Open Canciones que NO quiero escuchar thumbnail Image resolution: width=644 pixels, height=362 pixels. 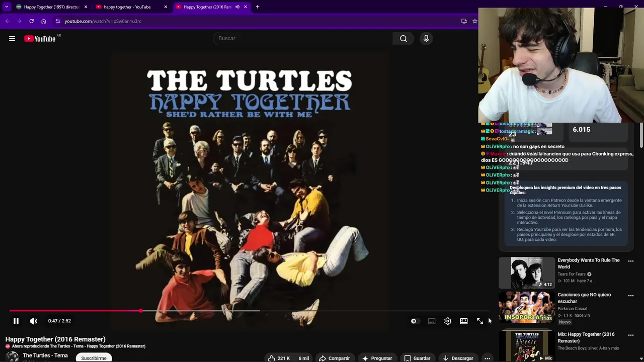pos(527,307)
